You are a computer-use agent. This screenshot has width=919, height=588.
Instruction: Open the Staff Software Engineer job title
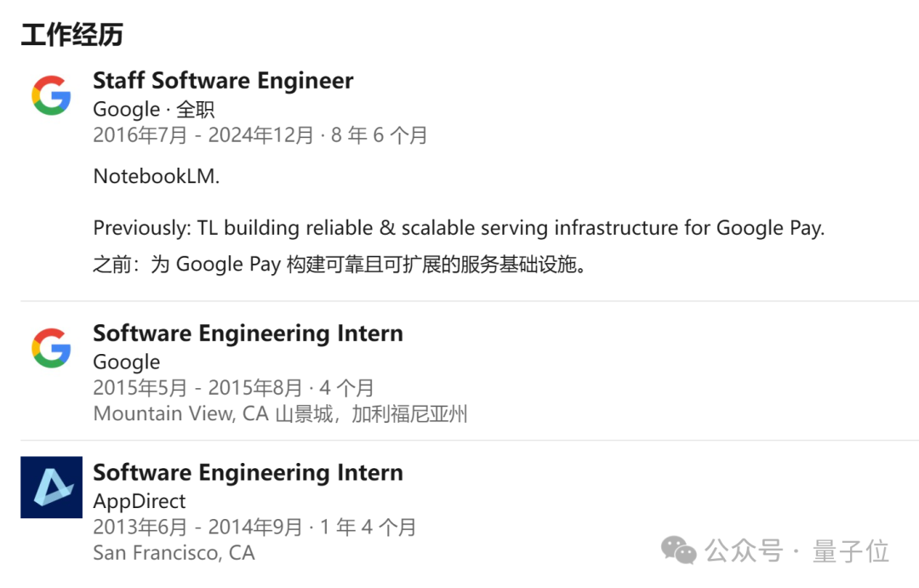223,81
